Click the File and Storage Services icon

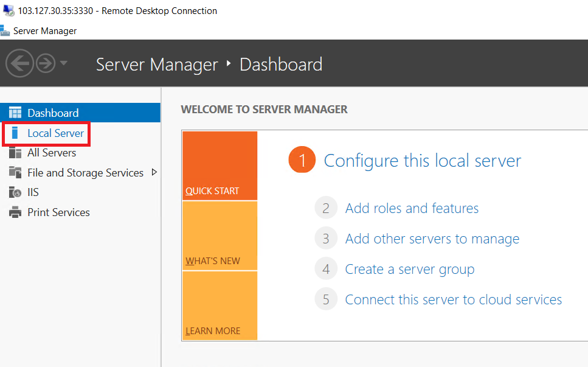[15, 172]
